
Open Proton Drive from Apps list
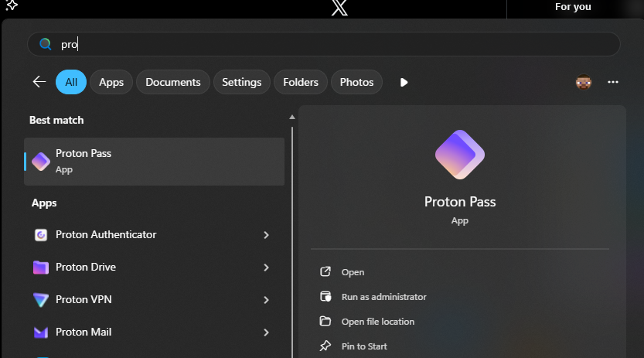tap(154, 267)
